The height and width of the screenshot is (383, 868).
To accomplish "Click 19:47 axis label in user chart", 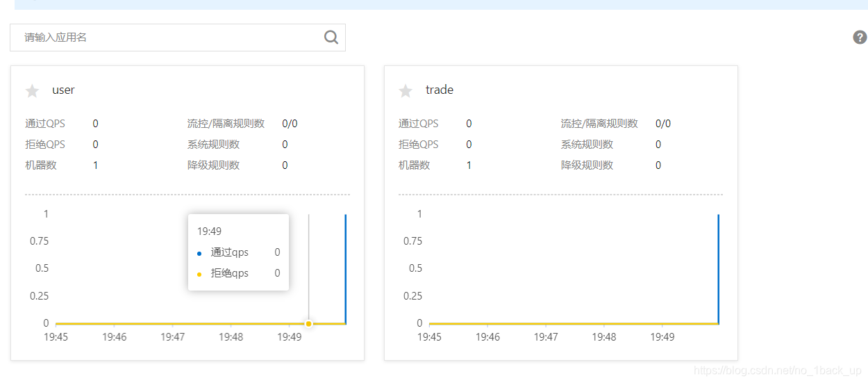I will coord(172,337).
